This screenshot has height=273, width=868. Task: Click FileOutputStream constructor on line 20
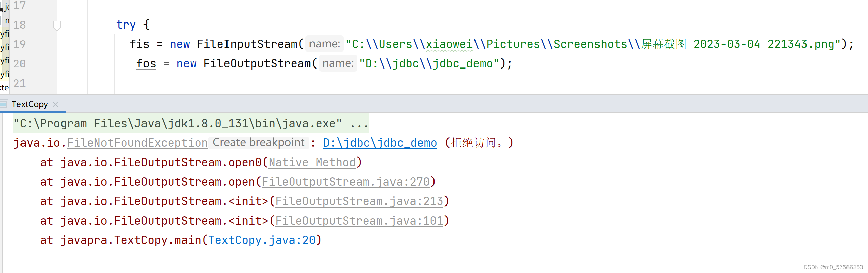pyautogui.click(x=257, y=63)
